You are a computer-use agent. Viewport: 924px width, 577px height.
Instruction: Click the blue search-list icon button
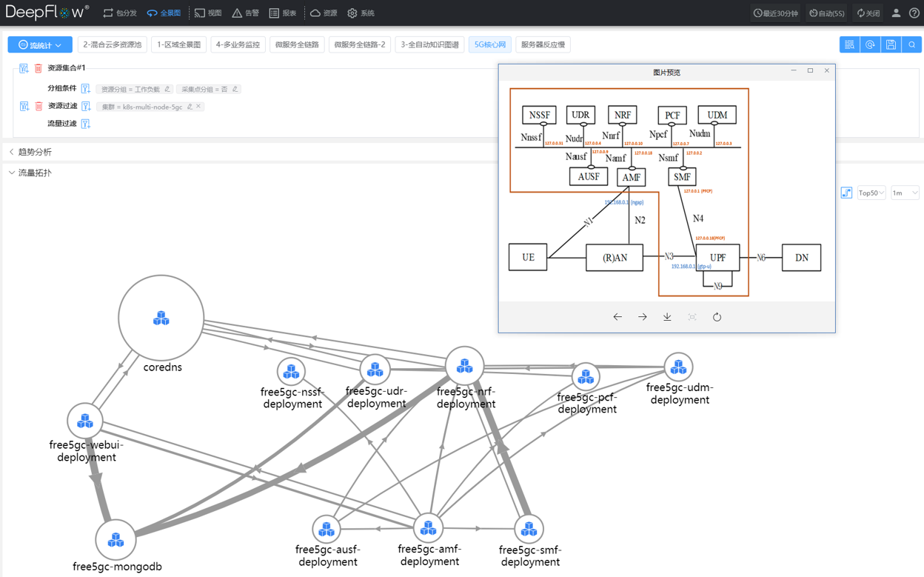point(849,45)
